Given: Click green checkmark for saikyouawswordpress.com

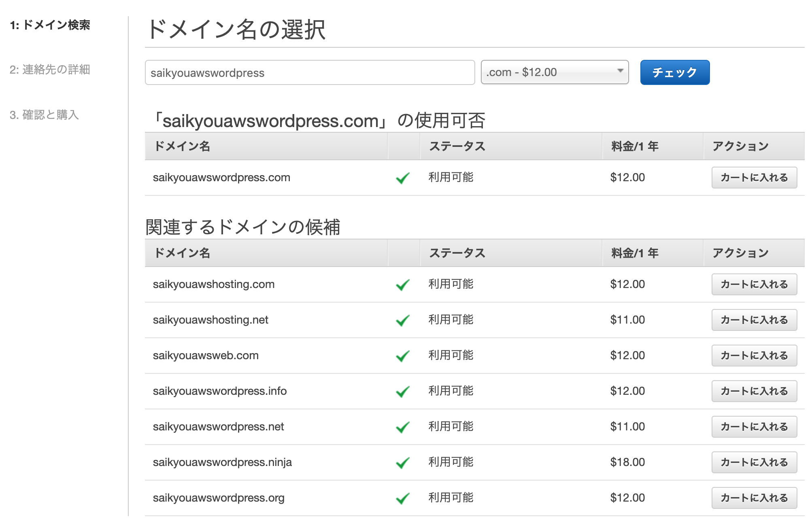Looking at the screenshot, I should pyautogui.click(x=403, y=178).
